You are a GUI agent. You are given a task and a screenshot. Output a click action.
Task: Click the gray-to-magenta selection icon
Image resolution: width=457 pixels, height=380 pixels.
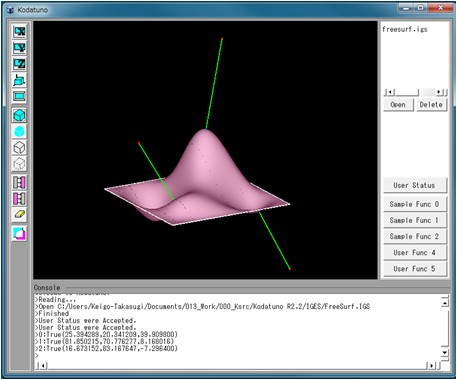[19, 182]
